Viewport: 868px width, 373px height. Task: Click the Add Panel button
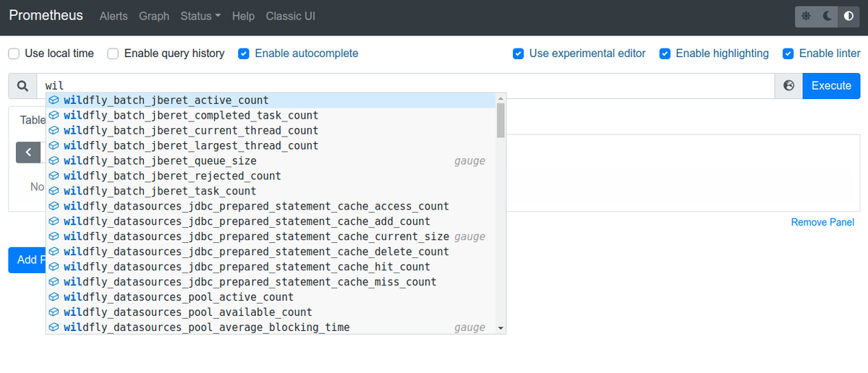[27, 260]
